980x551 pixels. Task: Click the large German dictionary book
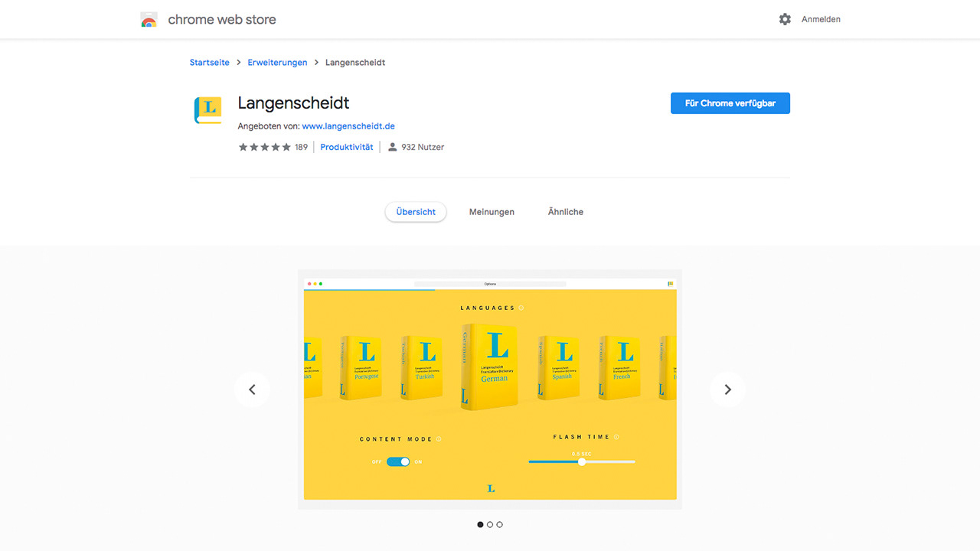(489, 367)
